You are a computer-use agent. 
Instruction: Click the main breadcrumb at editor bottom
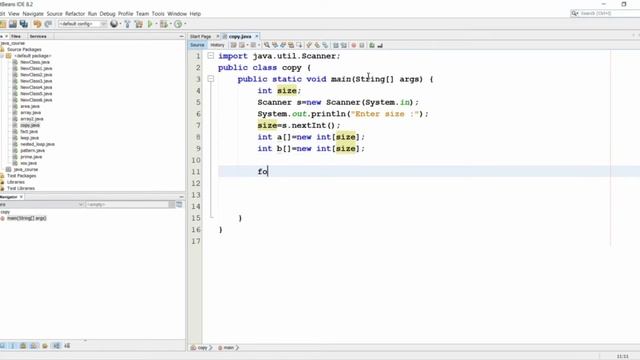228,348
